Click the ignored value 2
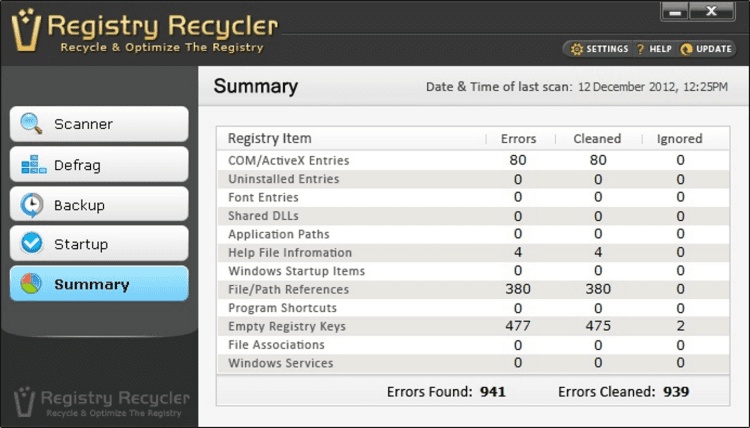 (680, 326)
